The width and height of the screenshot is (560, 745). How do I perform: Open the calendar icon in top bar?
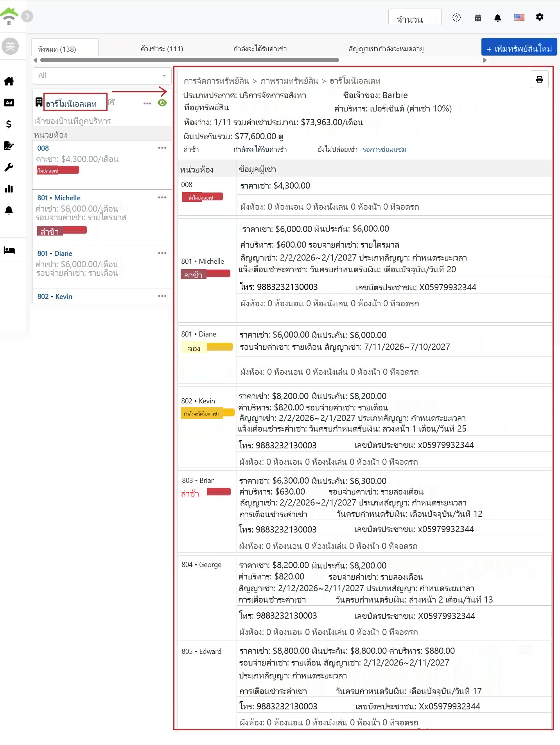[x=478, y=18]
